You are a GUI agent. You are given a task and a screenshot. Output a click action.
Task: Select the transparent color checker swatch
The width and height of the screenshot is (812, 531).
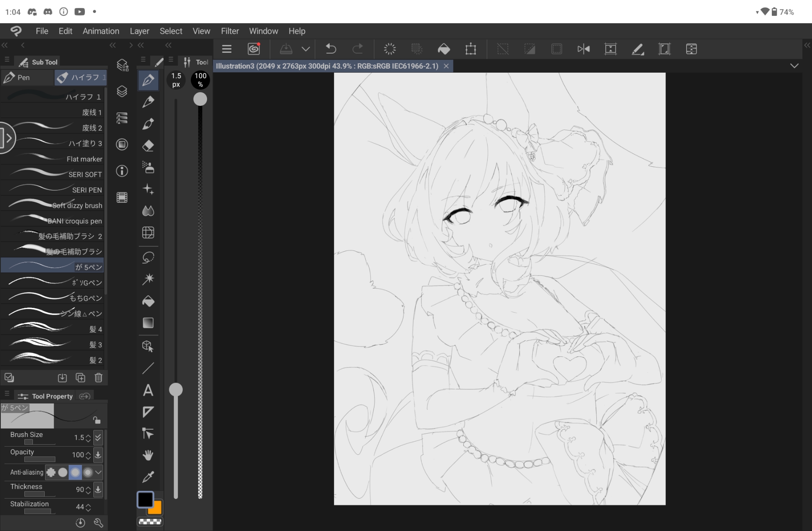click(150, 522)
